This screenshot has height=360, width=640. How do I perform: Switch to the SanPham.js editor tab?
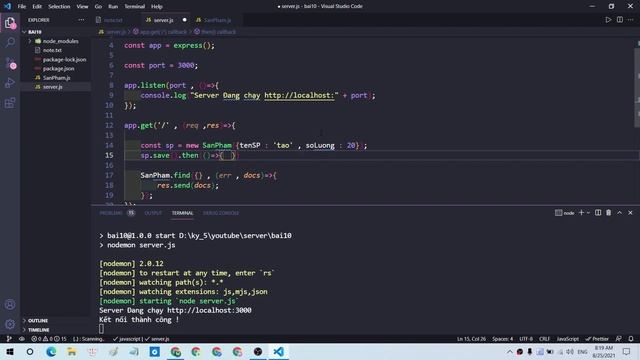click(x=217, y=20)
